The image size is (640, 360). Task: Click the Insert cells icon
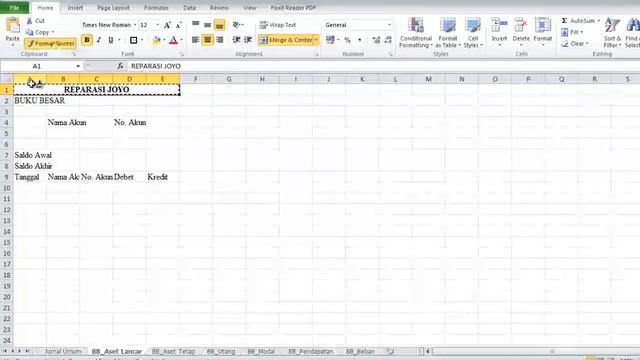499,26
